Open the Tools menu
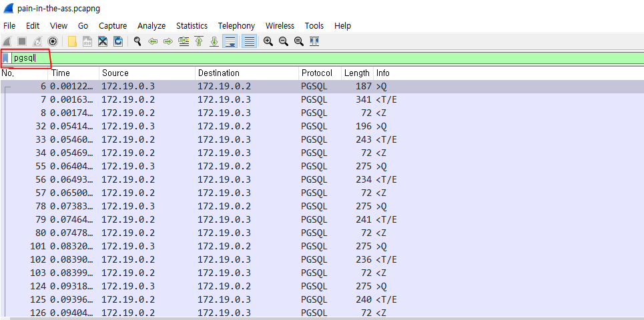The width and height of the screenshot is (644, 320). [314, 26]
